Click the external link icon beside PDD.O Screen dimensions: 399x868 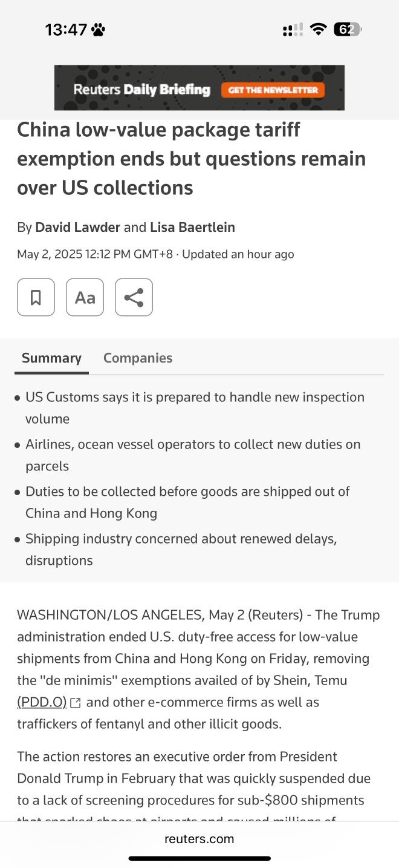coord(76,703)
